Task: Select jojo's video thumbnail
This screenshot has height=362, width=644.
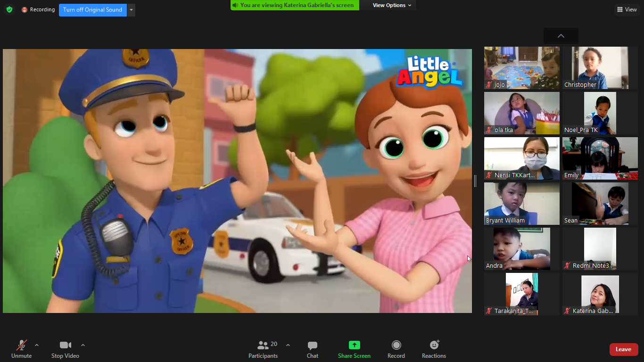Action: pyautogui.click(x=522, y=68)
